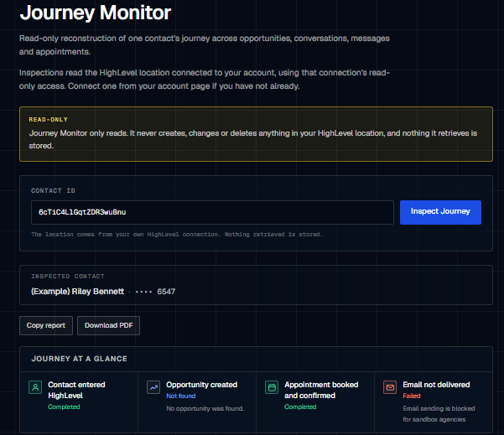Click the Inspections read the HighLevel paragraph

click(205, 80)
